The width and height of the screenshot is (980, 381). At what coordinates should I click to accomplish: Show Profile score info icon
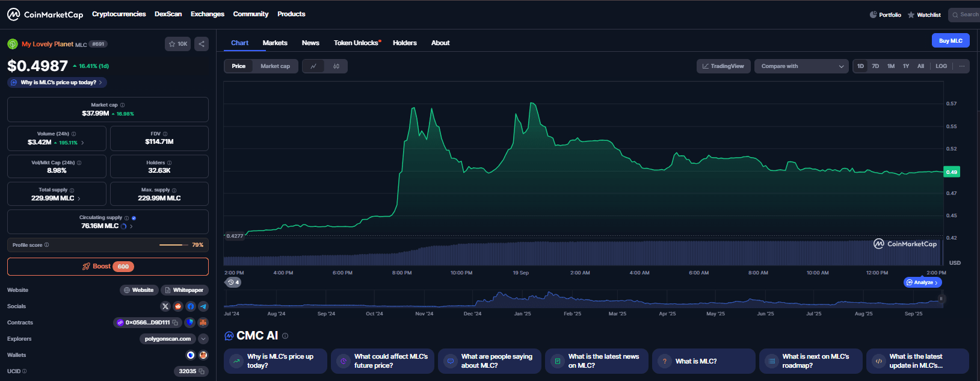[46, 245]
